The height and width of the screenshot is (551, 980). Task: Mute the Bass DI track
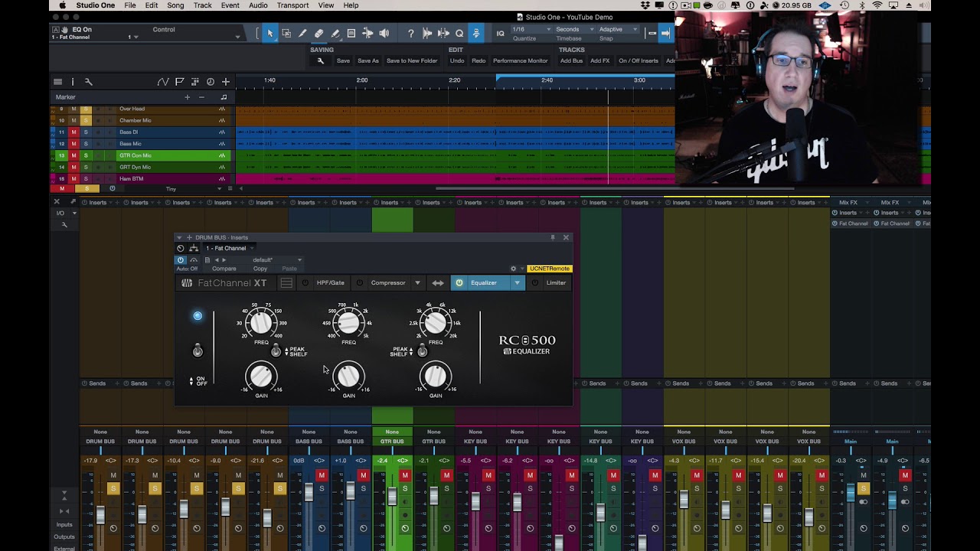pos(73,132)
